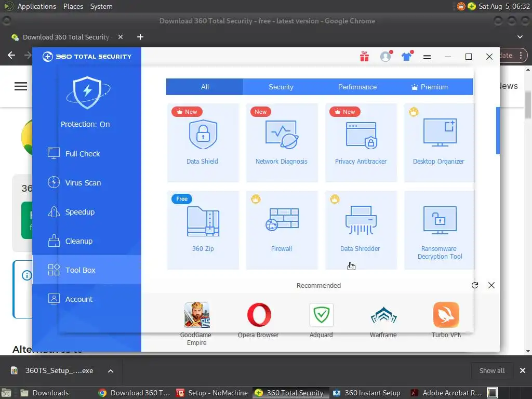Open the Desktop Organizer tool
Viewport: 532px width, 399px height.
tap(439, 143)
